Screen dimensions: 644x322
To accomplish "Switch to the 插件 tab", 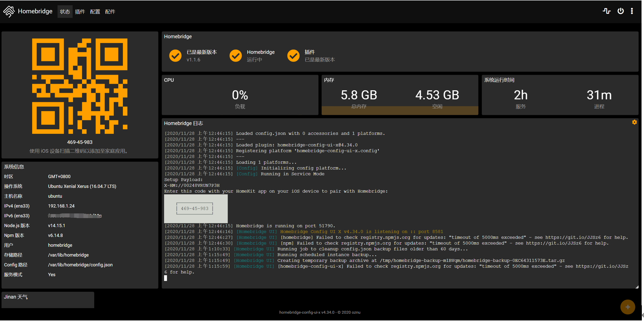I will [80, 11].
